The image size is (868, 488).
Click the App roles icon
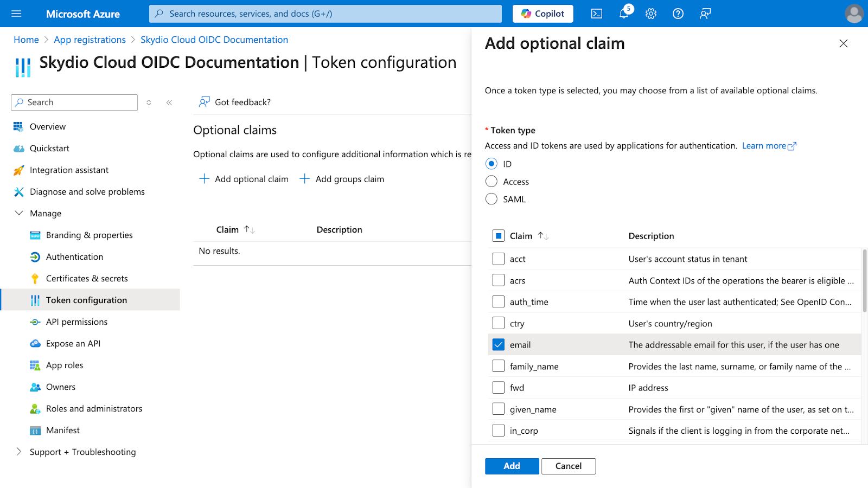tap(35, 365)
